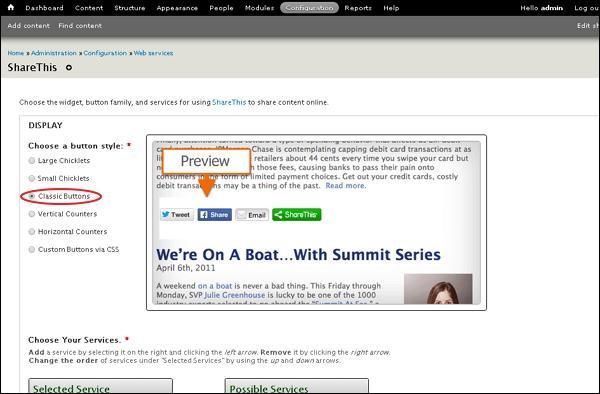Open the ShareThis link in description
Viewport: 600px width, 394px height.
pos(229,102)
